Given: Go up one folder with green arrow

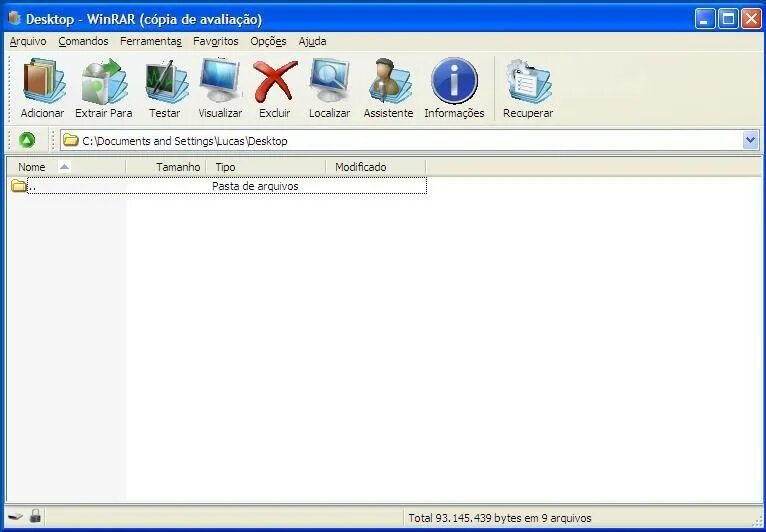Looking at the screenshot, I should tap(27, 141).
